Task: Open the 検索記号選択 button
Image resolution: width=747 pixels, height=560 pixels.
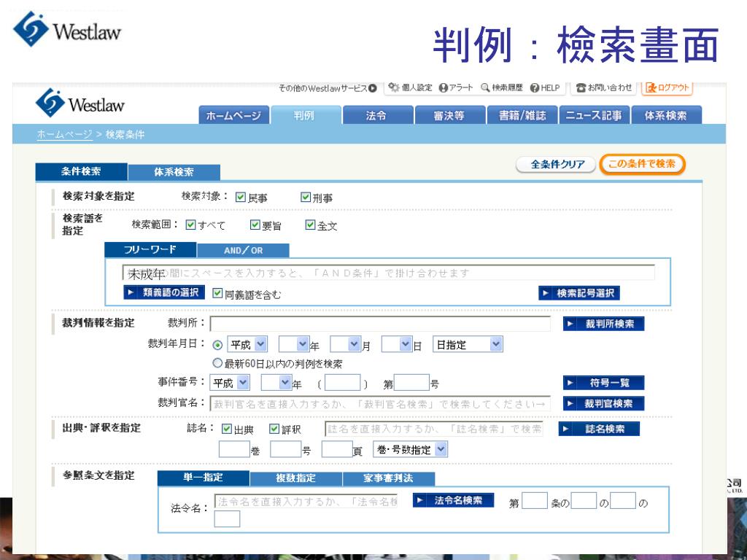Action: pyautogui.click(x=579, y=293)
